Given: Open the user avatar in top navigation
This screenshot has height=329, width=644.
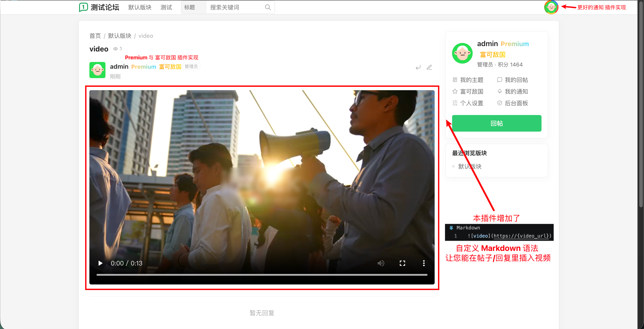Looking at the screenshot, I should [x=551, y=7].
